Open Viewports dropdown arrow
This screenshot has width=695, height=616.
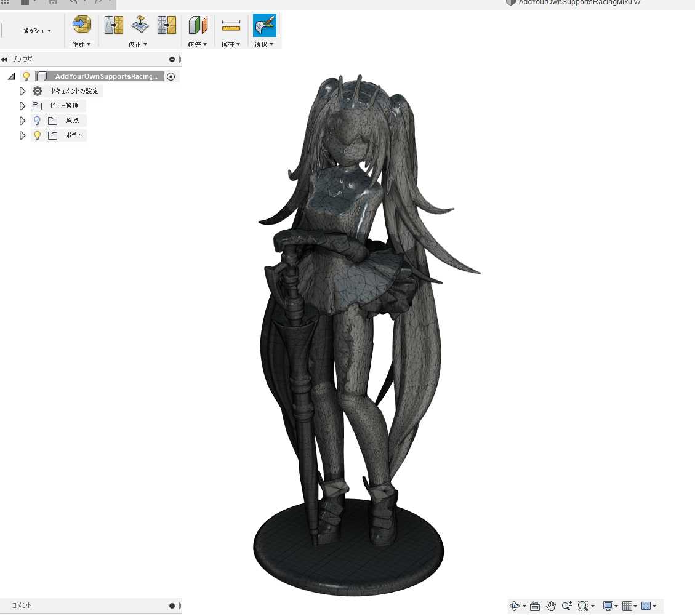[654, 606]
